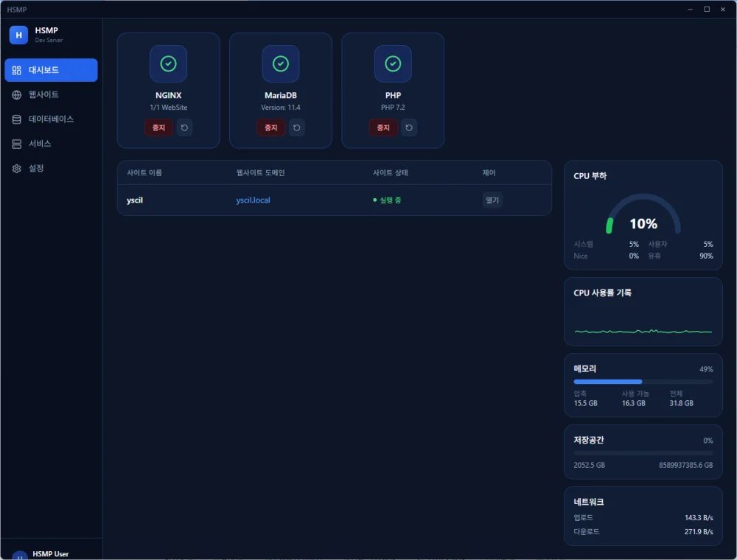Image resolution: width=737 pixels, height=560 pixels.
Task: Click MariaDB green checkmark status icon
Action: [x=281, y=63]
